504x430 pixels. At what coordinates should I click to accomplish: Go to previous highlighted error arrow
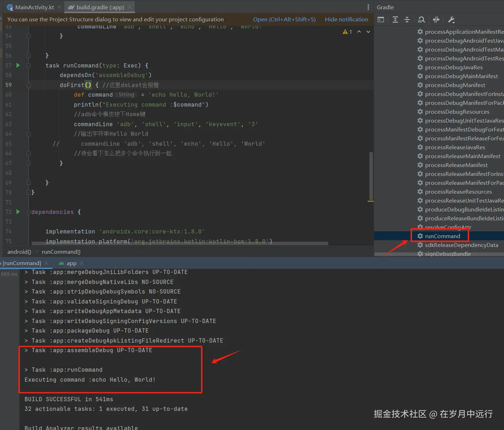[x=359, y=32]
